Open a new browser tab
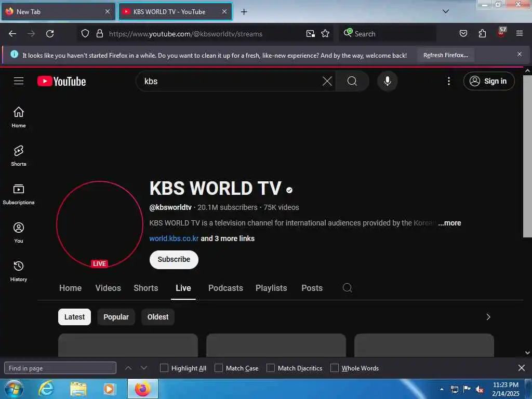Viewport: 532px width, 399px height. pos(244,12)
